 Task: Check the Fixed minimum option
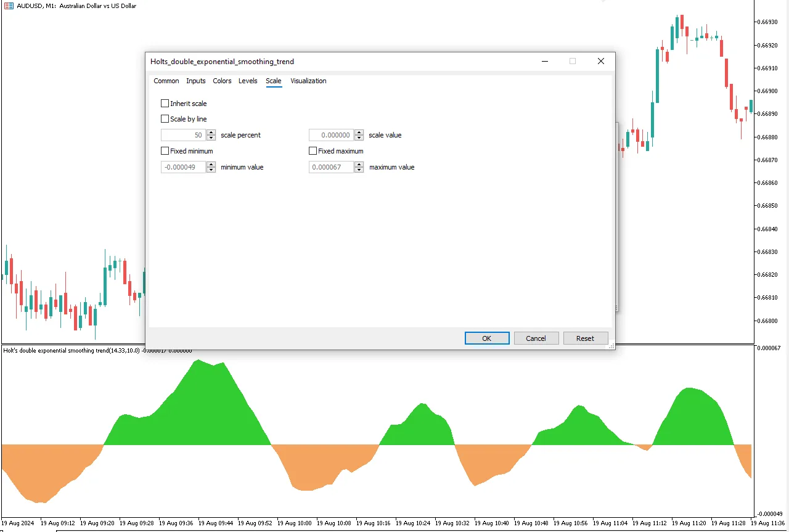coord(165,151)
